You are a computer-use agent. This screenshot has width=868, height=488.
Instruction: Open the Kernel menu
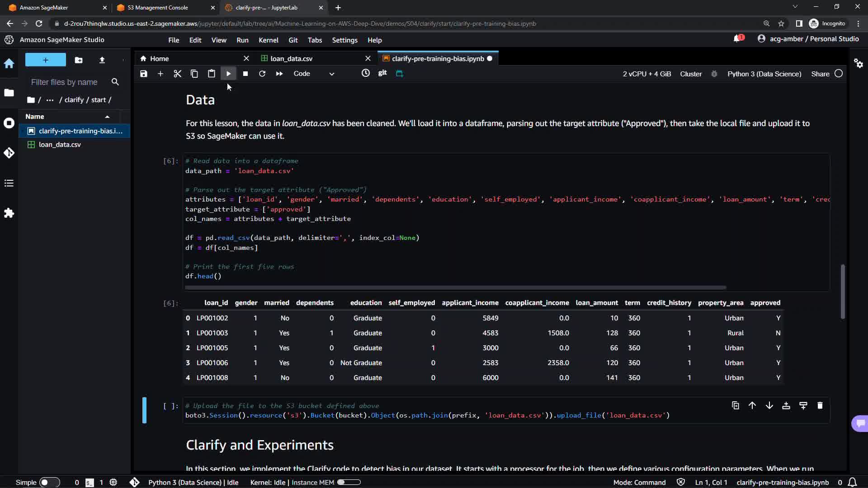pos(268,40)
